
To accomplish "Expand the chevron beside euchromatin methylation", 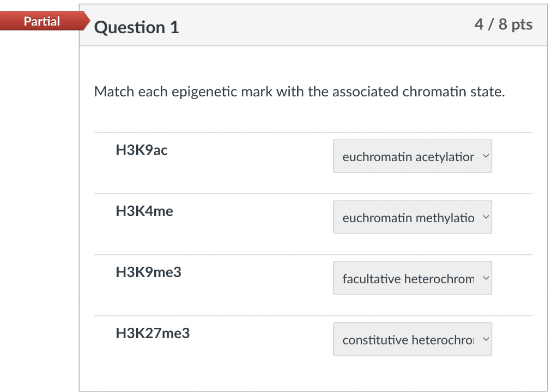I will (484, 217).
